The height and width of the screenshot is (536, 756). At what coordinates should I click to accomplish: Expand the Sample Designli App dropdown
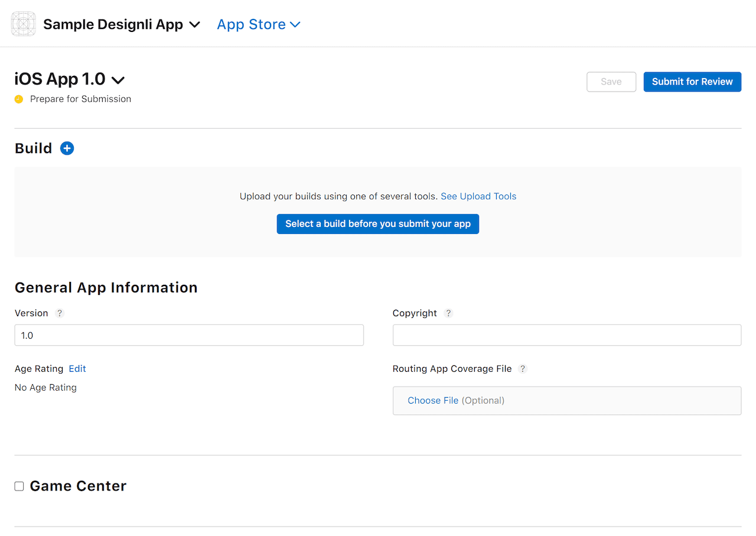point(195,24)
